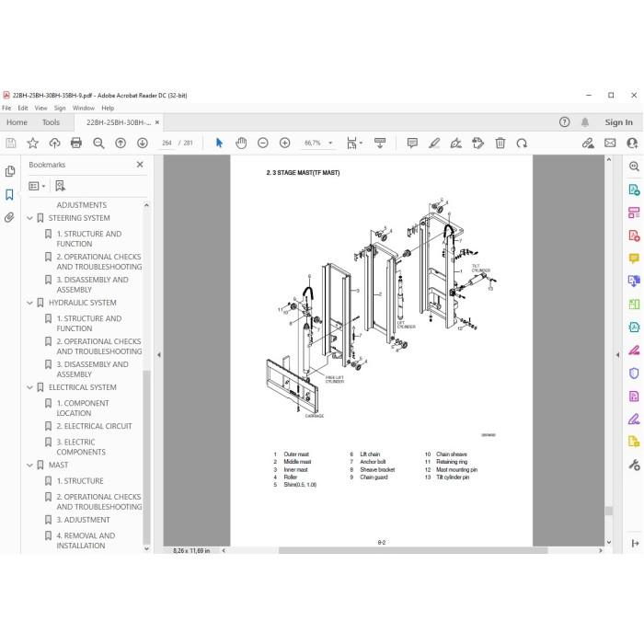Click the Save file toolbar icon
Screen dimensions: 644x644
[x=11, y=143]
